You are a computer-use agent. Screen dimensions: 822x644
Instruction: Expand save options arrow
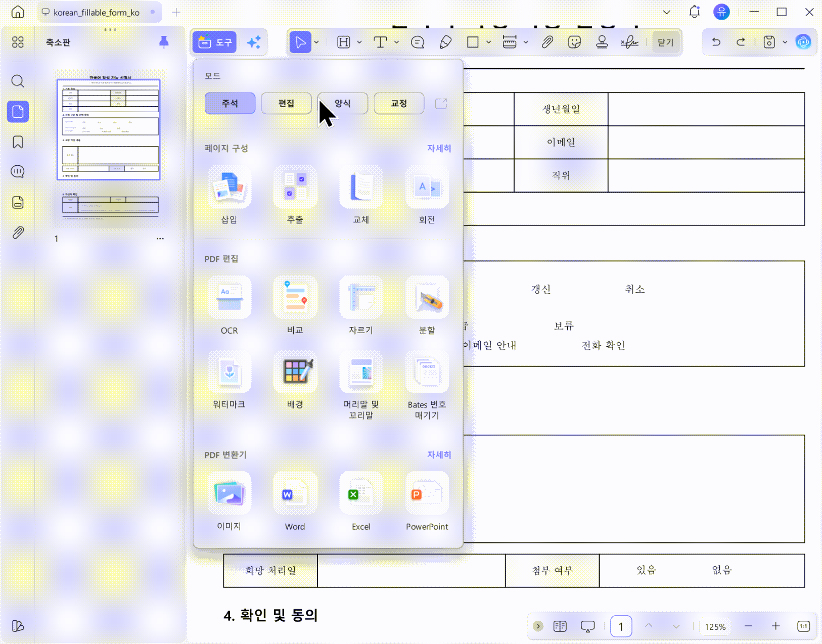pos(785,42)
